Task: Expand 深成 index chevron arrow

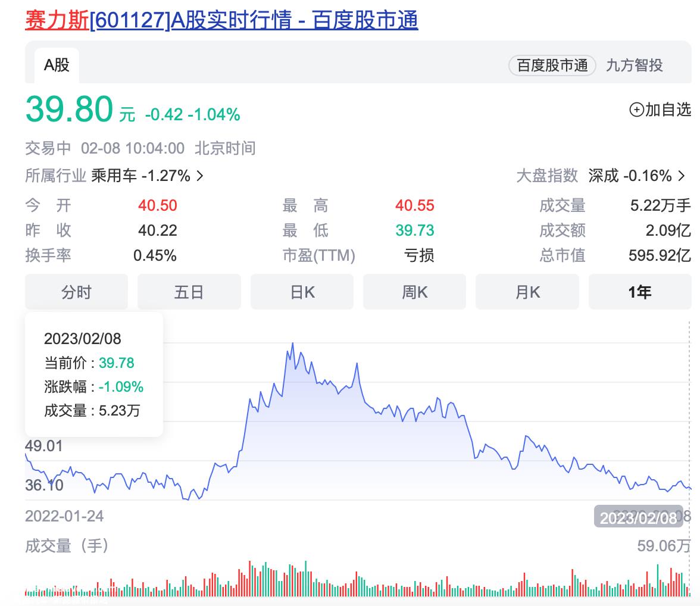Action: pos(681,176)
